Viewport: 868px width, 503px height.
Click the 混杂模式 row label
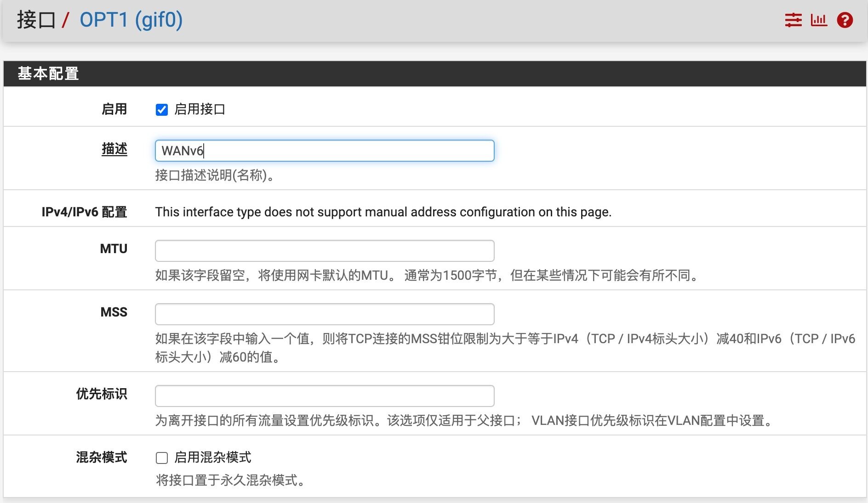(x=101, y=458)
